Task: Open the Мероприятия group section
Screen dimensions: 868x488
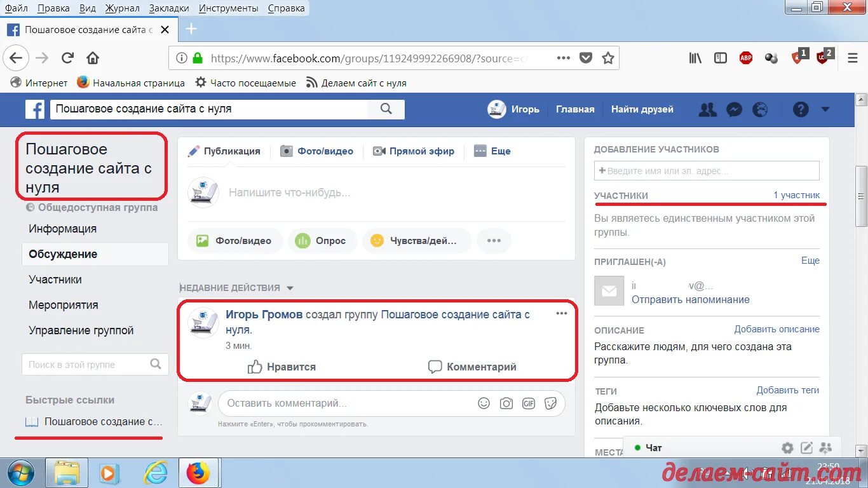Action: pos(63,305)
